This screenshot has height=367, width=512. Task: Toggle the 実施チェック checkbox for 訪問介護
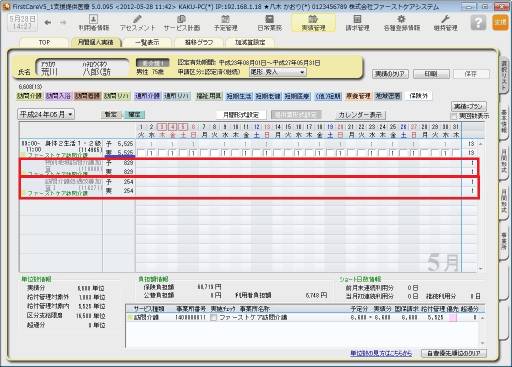[213, 318]
